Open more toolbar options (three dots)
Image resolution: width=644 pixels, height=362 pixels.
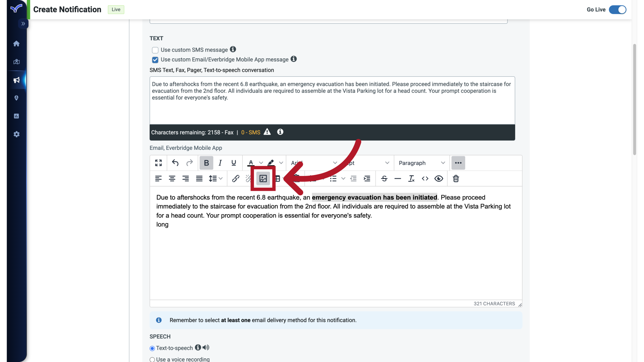(x=458, y=163)
